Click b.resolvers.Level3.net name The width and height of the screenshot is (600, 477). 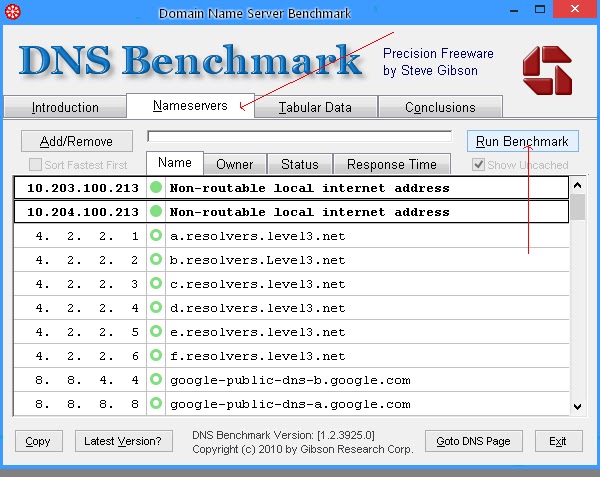point(258,260)
